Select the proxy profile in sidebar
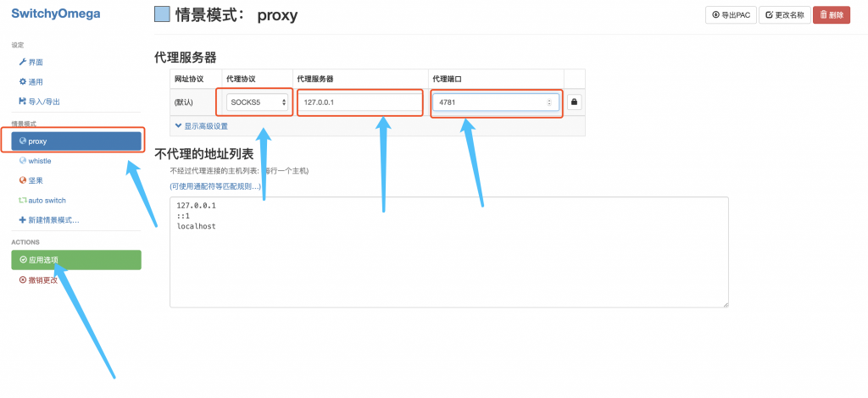 76,141
